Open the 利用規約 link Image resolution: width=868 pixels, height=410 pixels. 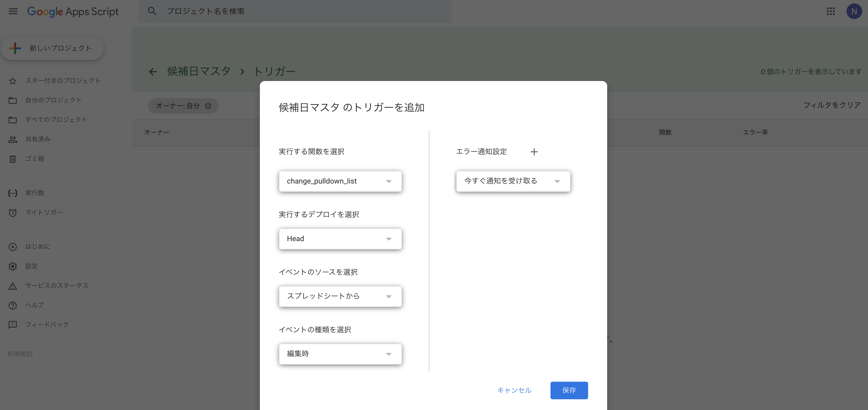click(20, 354)
